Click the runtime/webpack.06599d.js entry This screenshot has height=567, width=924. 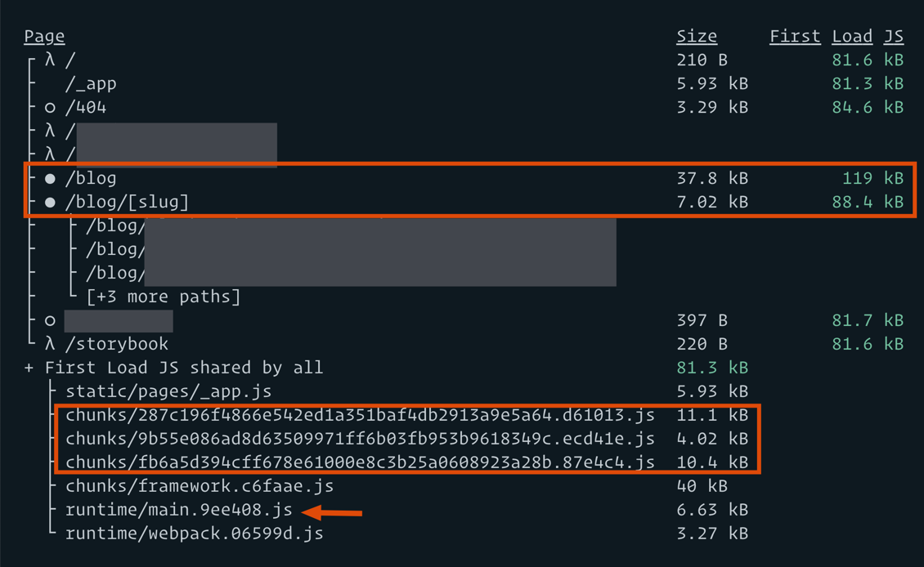click(x=195, y=534)
